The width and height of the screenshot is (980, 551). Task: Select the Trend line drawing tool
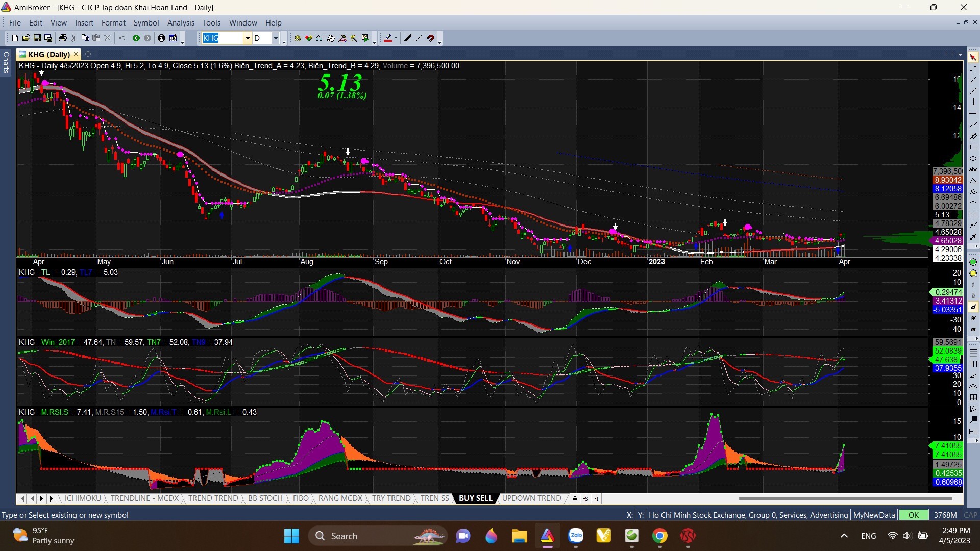(x=973, y=68)
